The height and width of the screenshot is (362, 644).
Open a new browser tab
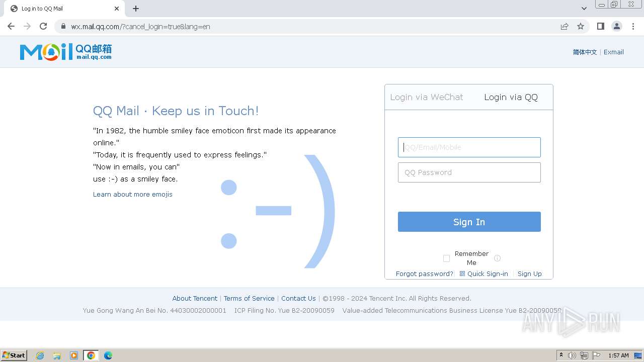point(136,9)
